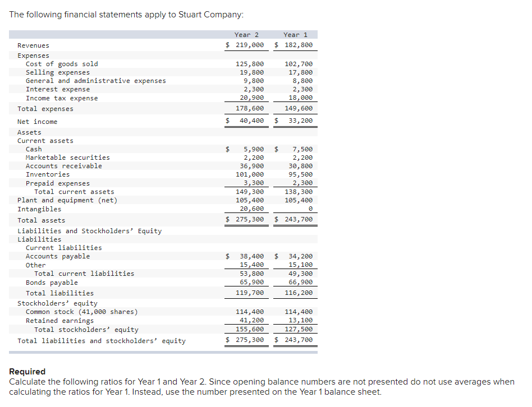Select Year 1 cost of goods sold 102,700
Image resolution: width=532 pixels, height=407 pixels.
[x=299, y=64]
